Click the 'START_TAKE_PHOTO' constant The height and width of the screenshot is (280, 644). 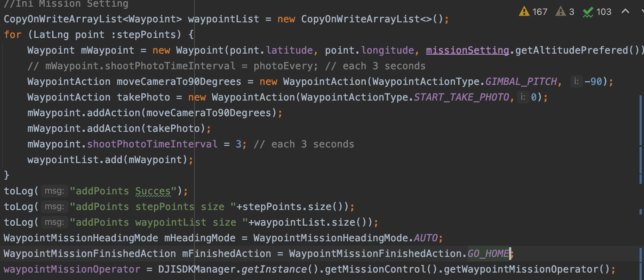(461, 97)
